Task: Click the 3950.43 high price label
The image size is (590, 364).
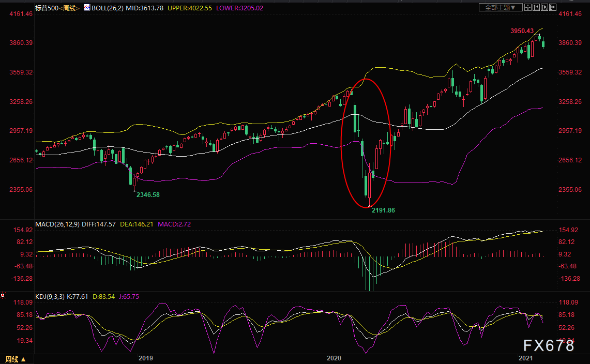Action: click(x=522, y=31)
